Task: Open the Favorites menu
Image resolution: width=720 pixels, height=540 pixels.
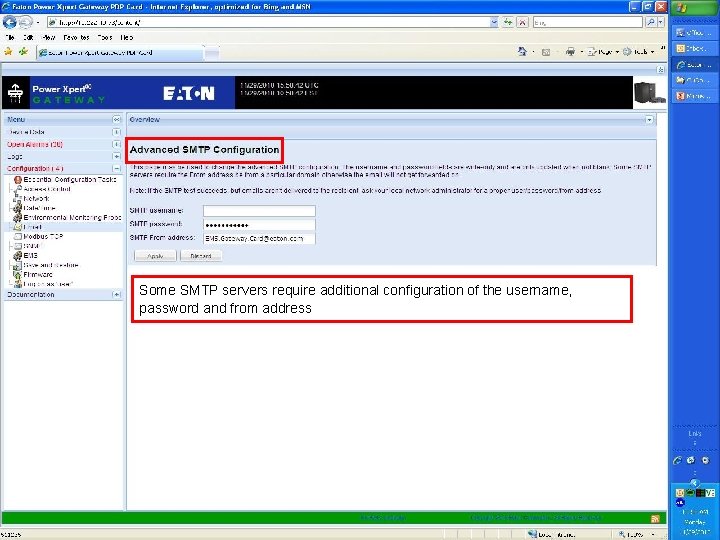Action: [76, 38]
